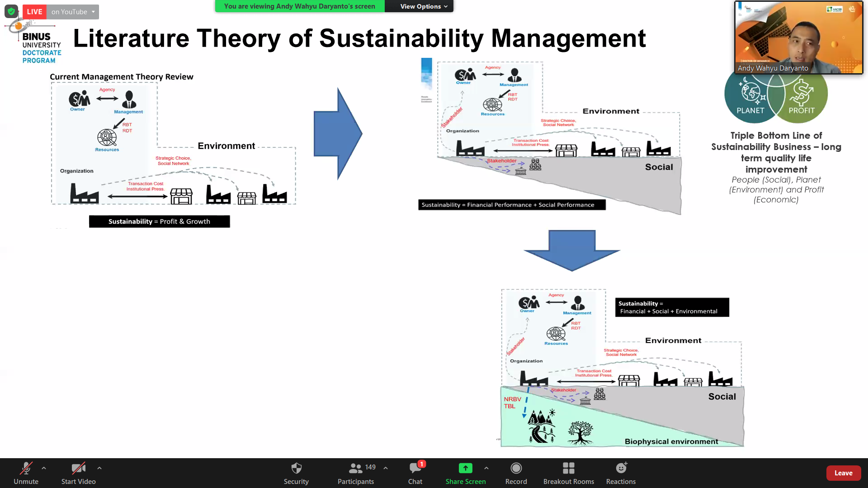Expand the 'on YouTube' live stream dropdown
The image size is (868, 488).
point(72,12)
